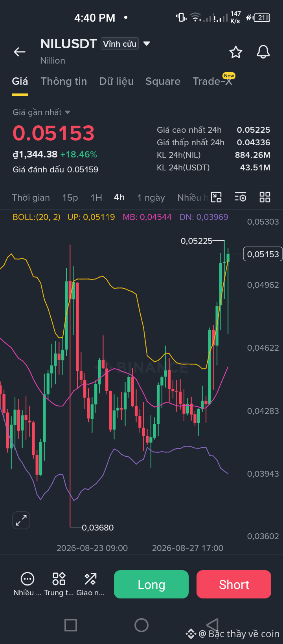283x644 pixels.
Task: Tap the red Short button
Action: click(234, 584)
